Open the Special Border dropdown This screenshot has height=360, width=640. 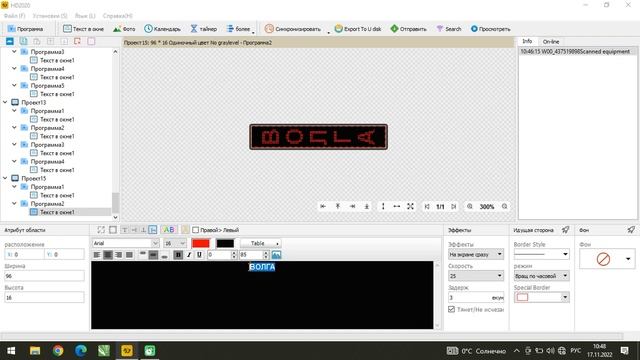tap(541, 298)
